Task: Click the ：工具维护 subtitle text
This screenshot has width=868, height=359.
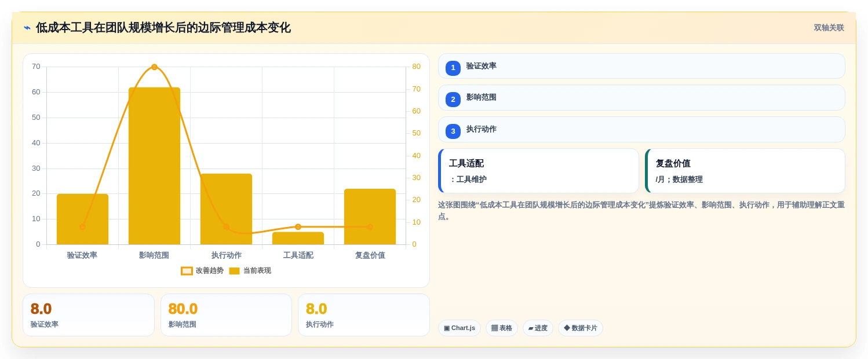Action: tap(468, 179)
